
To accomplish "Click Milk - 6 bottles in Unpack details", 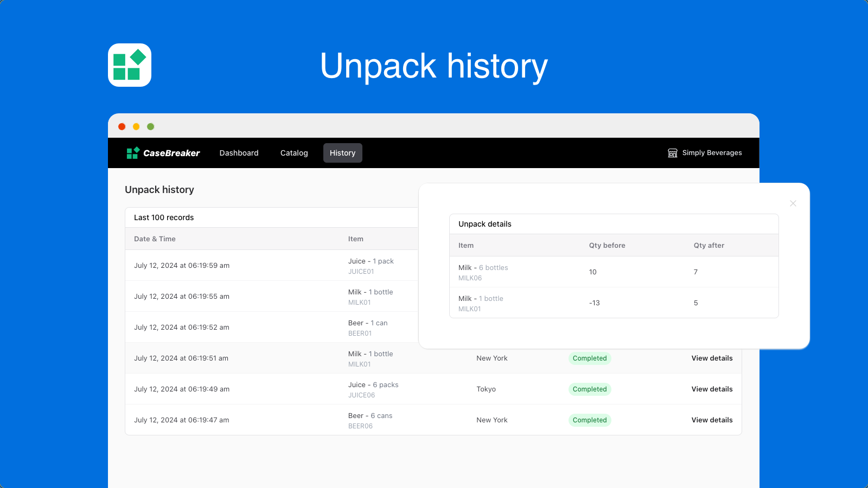I will point(483,268).
